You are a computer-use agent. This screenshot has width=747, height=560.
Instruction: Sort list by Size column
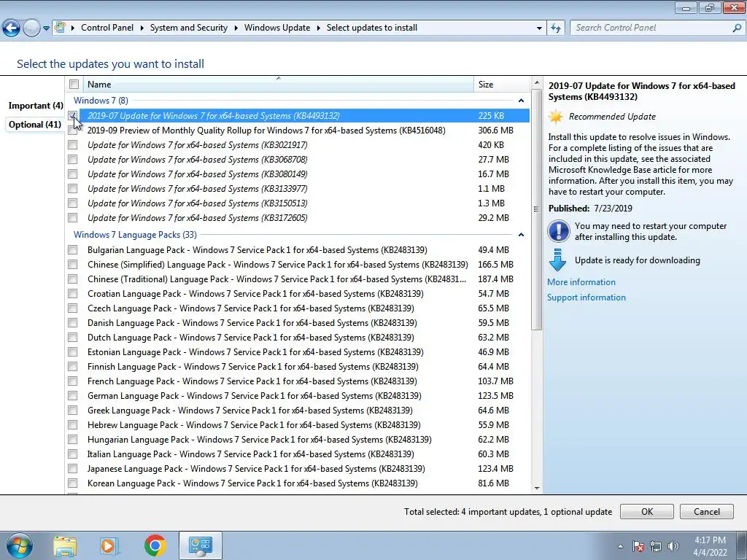(x=501, y=85)
